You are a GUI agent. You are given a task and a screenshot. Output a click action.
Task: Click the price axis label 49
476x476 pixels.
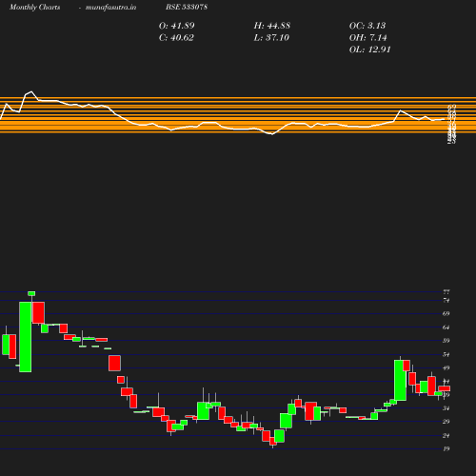click(446, 368)
